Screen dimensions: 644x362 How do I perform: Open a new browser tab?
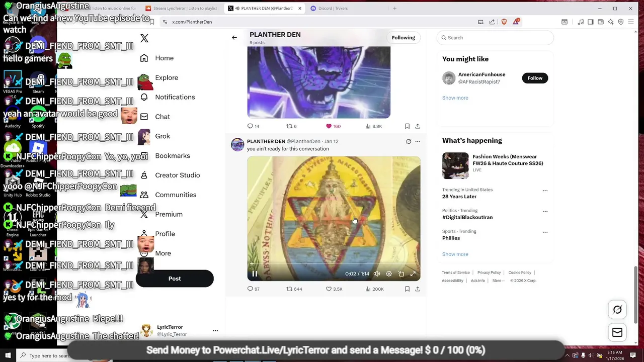coord(394,9)
